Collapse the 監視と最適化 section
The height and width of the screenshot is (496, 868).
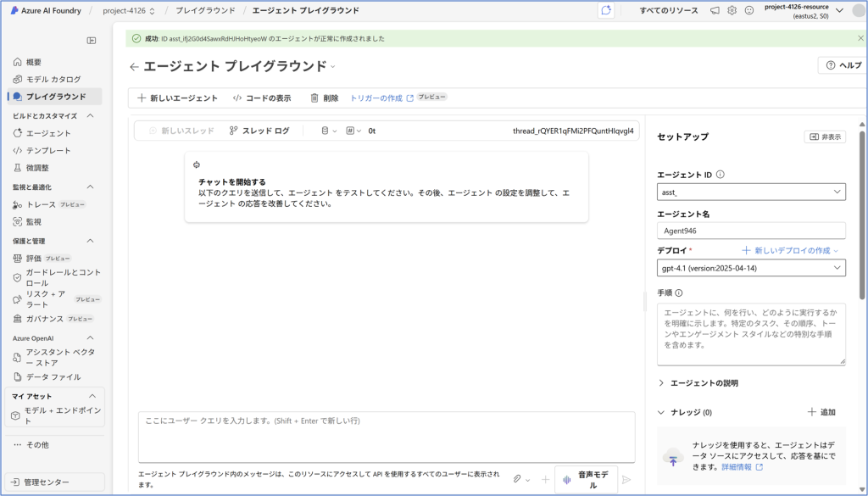point(91,187)
